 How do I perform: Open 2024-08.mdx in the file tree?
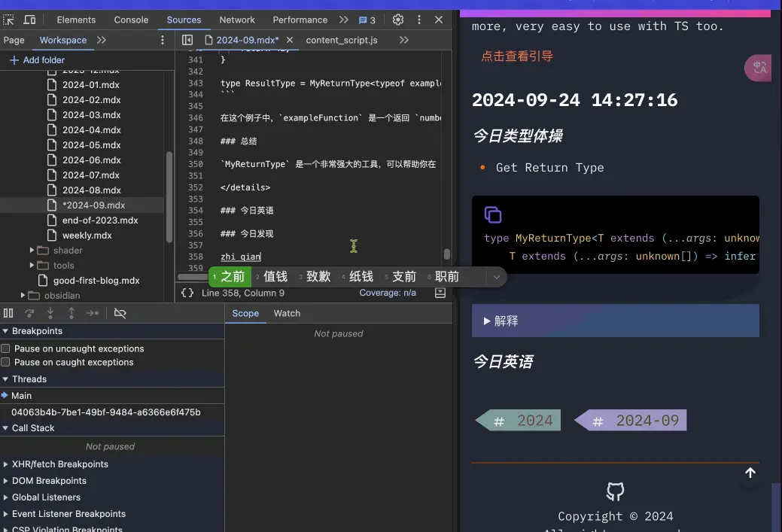point(91,190)
